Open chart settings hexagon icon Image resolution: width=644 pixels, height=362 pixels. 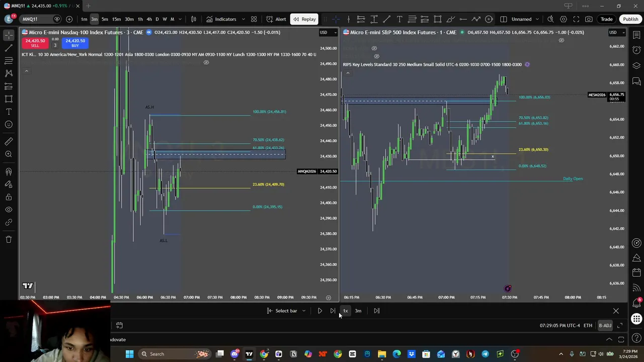(x=563, y=19)
